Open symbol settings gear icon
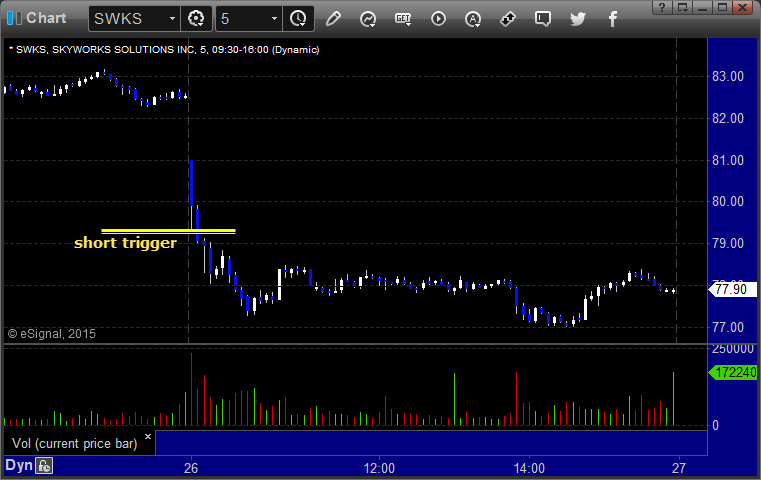 [196, 19]
